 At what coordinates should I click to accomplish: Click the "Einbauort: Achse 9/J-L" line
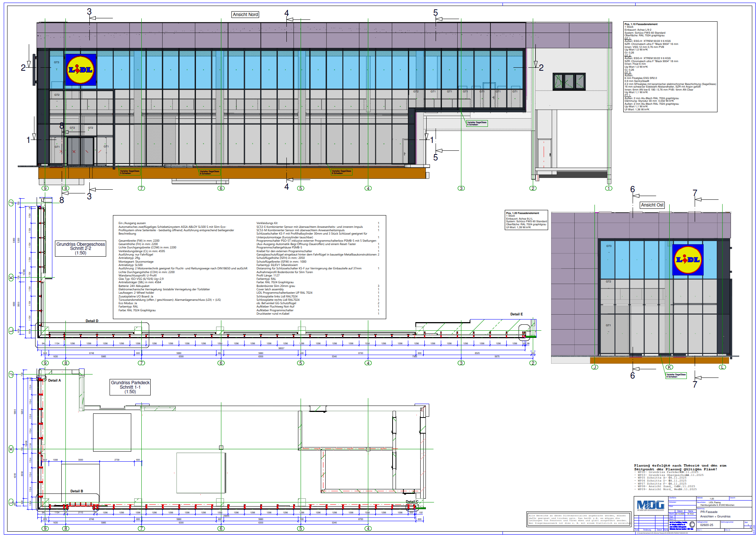point(520,219)
